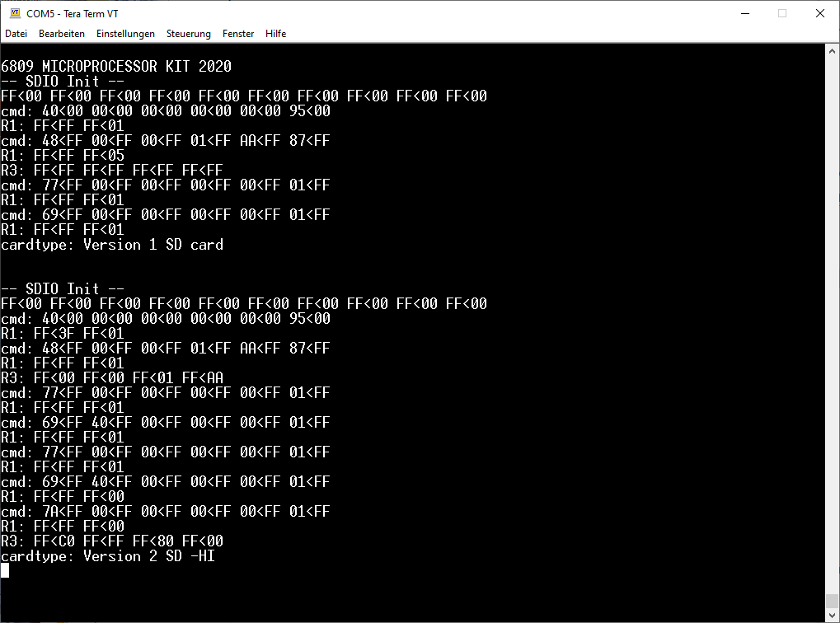840x623 pixels.
Task: Click the Version 1 SD card line
Action: coord(112,245)
